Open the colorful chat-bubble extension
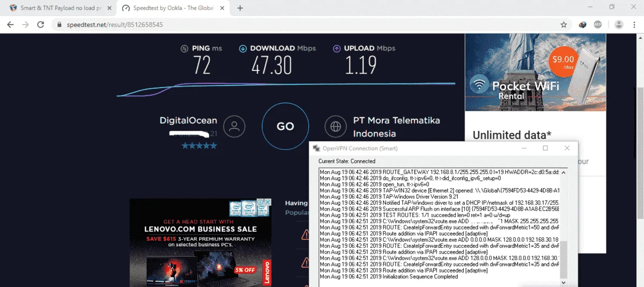644x287 pixels. (x=583, y=25)
